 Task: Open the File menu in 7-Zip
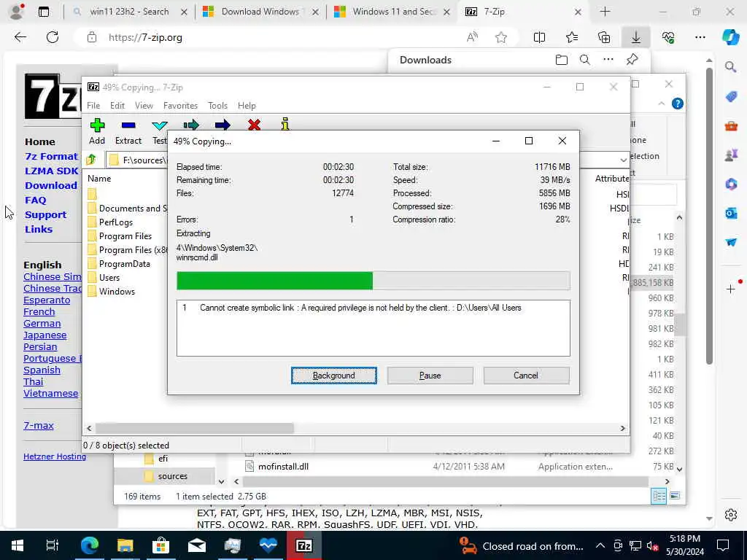point(93,106)
